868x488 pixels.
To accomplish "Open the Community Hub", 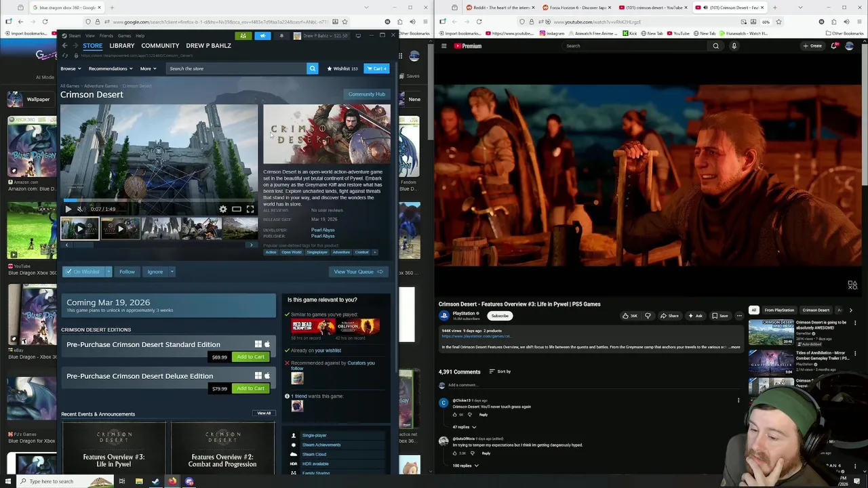I will [x=366, y=94].
